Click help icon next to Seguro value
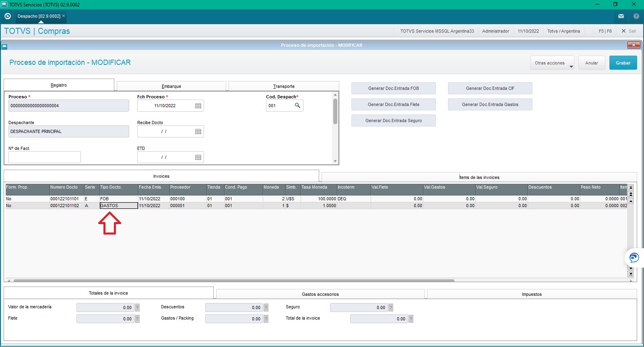The image size is (644, 347). [x=391, y=308]
